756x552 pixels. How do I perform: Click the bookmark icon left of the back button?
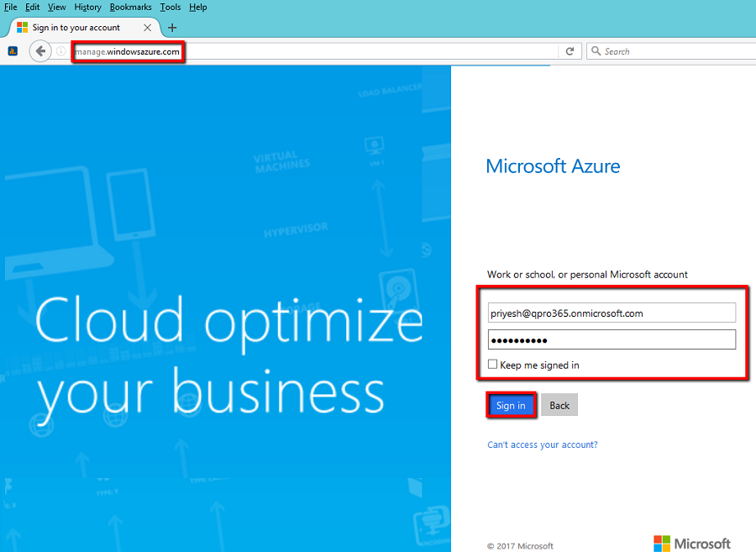point(13,51)
